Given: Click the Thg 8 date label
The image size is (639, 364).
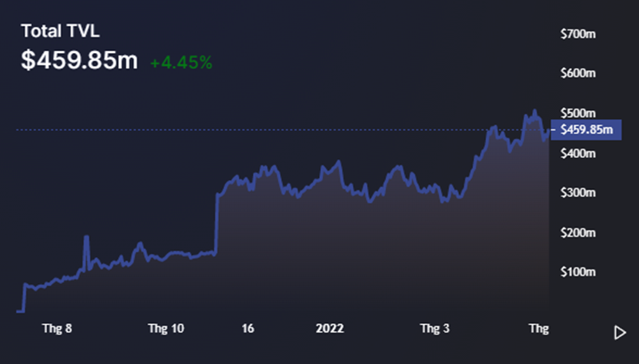Looking at the screenshot, I should pos(57,328).
